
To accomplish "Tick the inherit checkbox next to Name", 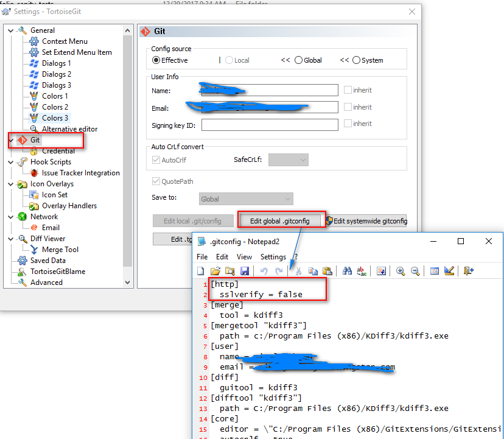I will (348, 90).
